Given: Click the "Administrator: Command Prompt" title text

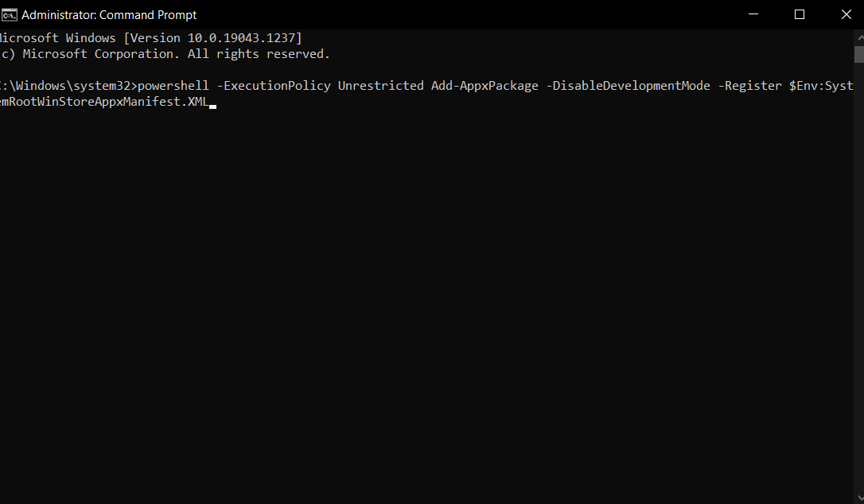Looking at the screenshot, I should tap(109, 15).
